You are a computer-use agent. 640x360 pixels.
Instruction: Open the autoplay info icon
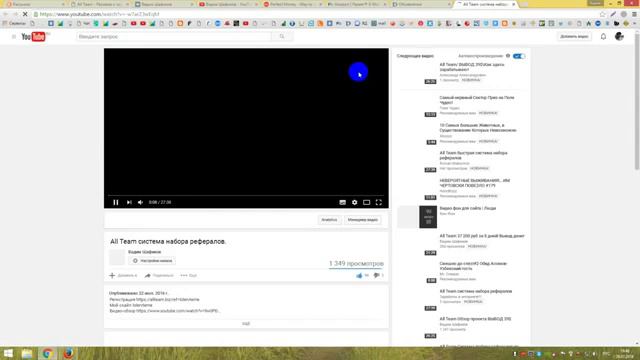508,56
